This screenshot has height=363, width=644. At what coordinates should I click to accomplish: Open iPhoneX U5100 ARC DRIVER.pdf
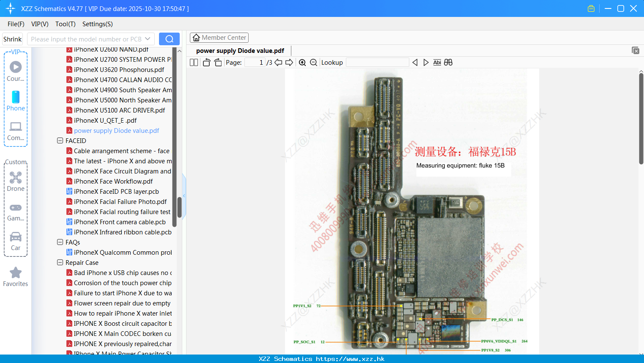click(x=116, y=110)
